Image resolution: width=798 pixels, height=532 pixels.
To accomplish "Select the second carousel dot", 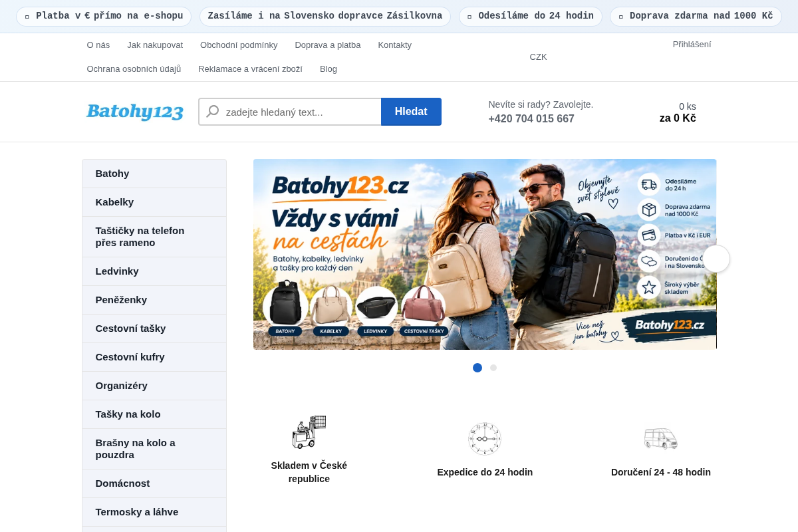I will point(493,368).
